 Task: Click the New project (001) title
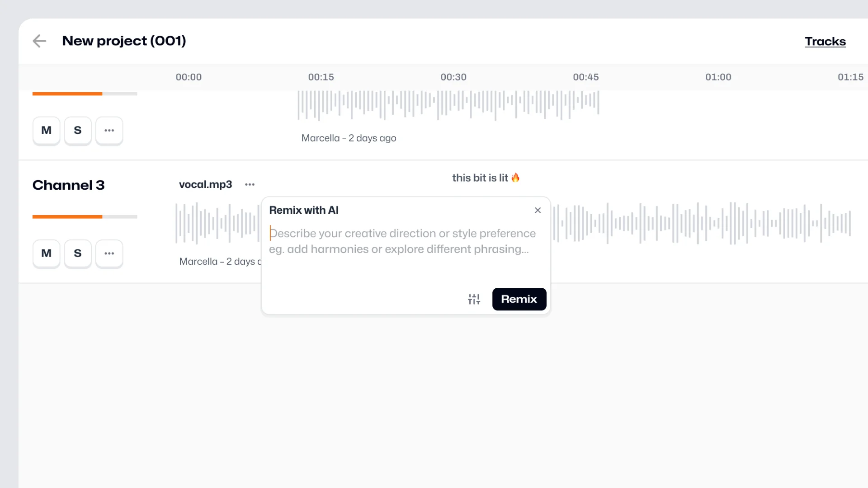124,41
